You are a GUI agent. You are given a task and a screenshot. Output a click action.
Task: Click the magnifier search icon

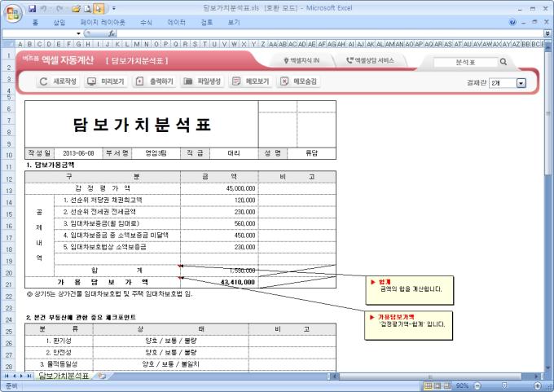click(503, 62)
